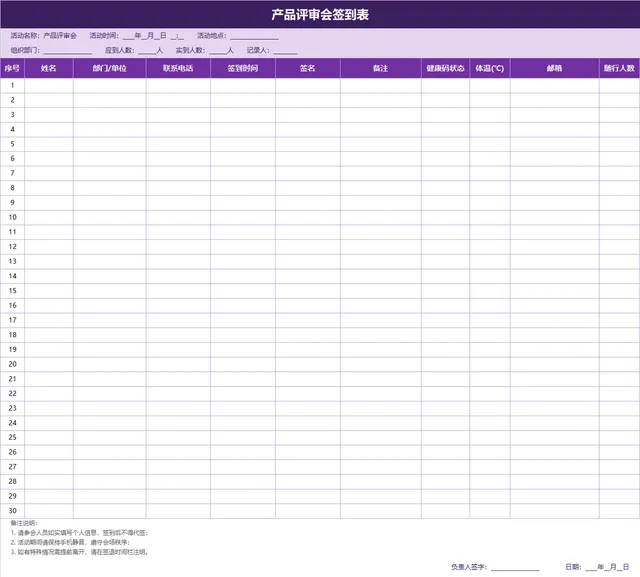Select row number 8 cell
The height and width of the screenshot is (577, 640).
click(12, 188)
